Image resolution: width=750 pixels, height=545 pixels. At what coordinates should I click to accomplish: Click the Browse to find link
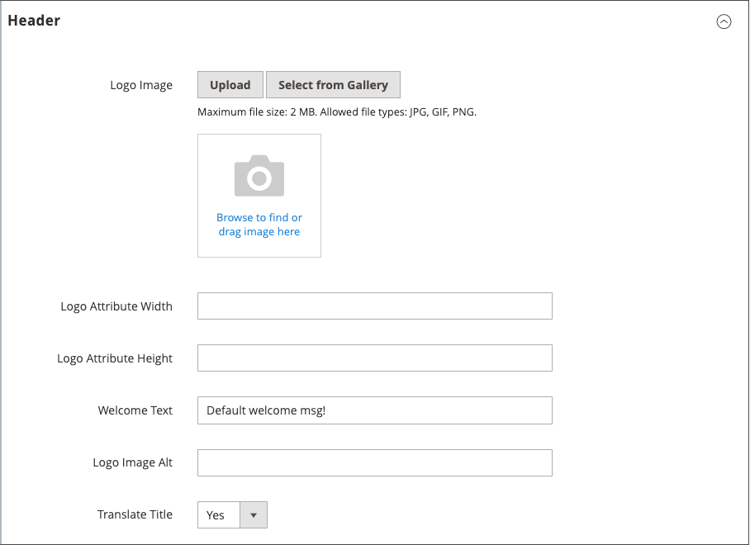(x=259, y=217)
